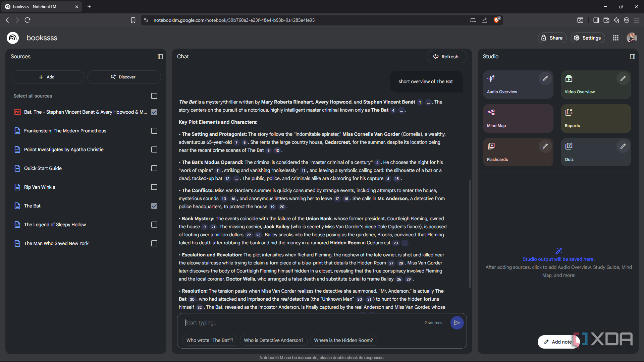
Task: Open Video Overview tile
Action: (596, 85)
